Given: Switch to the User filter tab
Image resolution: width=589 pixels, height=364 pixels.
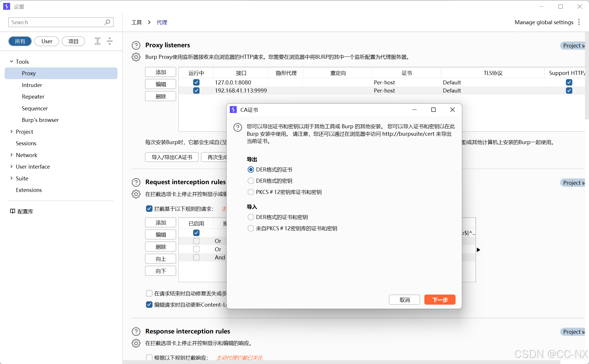Looking at the screenshot, I should tap(47, 41).
